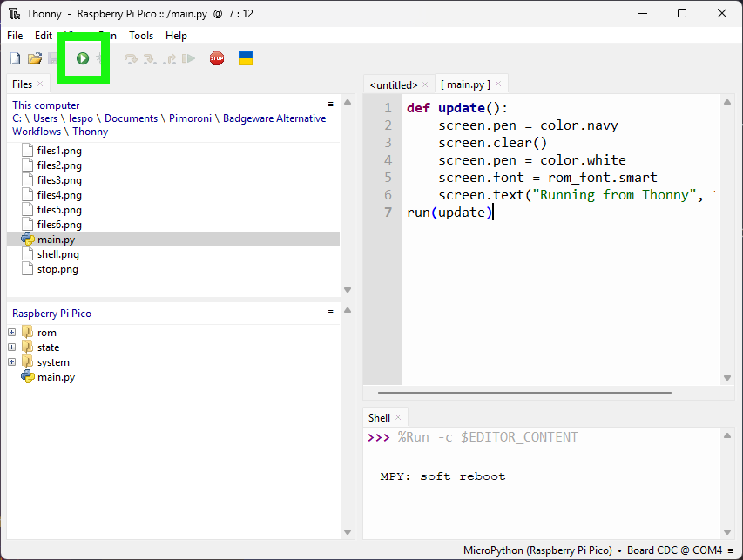The image size is (743, 560).
Task: Click the This computer heading link
Action: [x=46, y=105]
